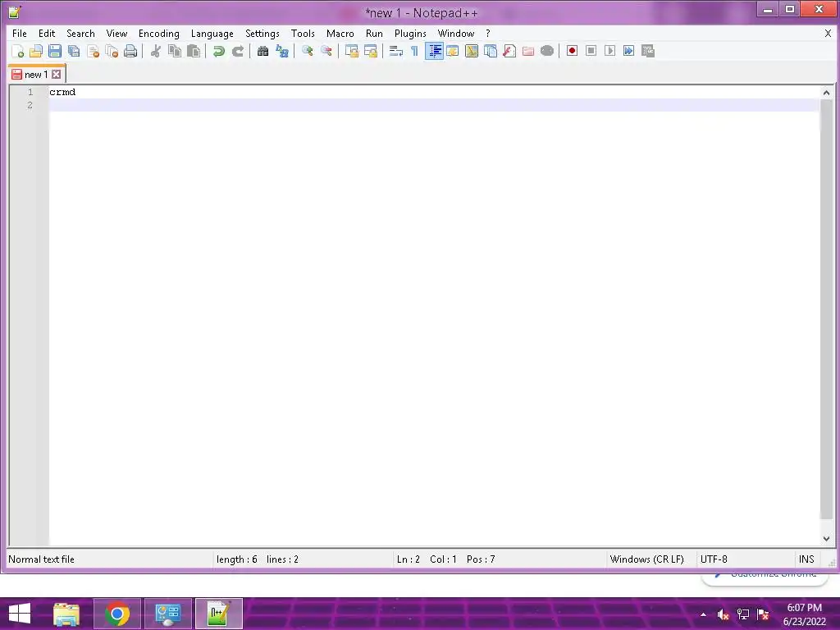Click the scrollbar down arrow in the editor
This screenshot has width=840, height=630.
tap(826, 539)
